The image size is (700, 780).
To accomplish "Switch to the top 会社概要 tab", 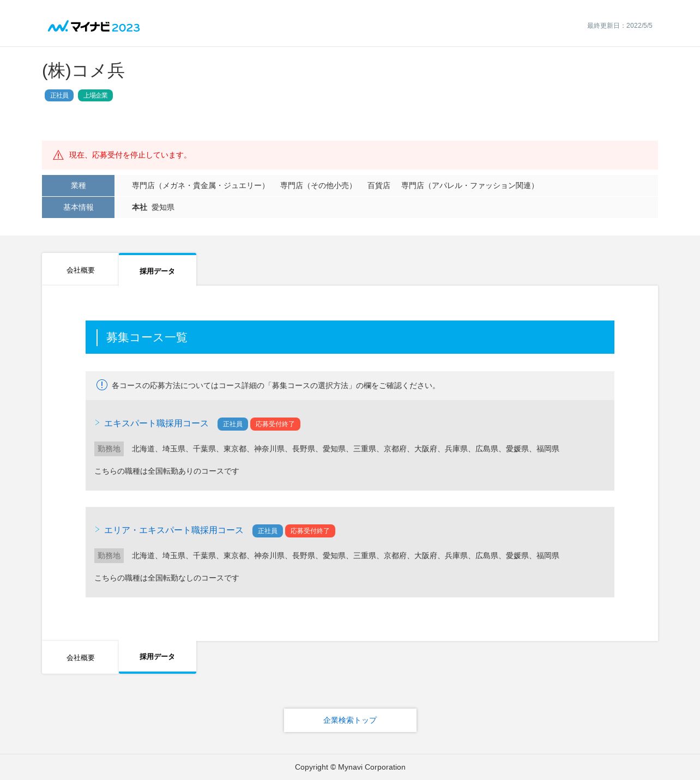I will click(x=80, y=270).
